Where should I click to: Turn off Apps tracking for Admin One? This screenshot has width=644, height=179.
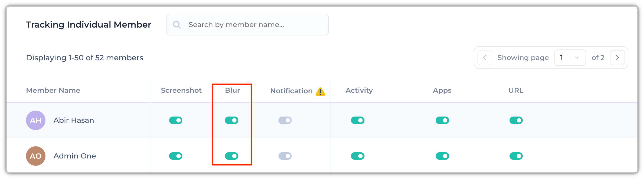point(442,156)
